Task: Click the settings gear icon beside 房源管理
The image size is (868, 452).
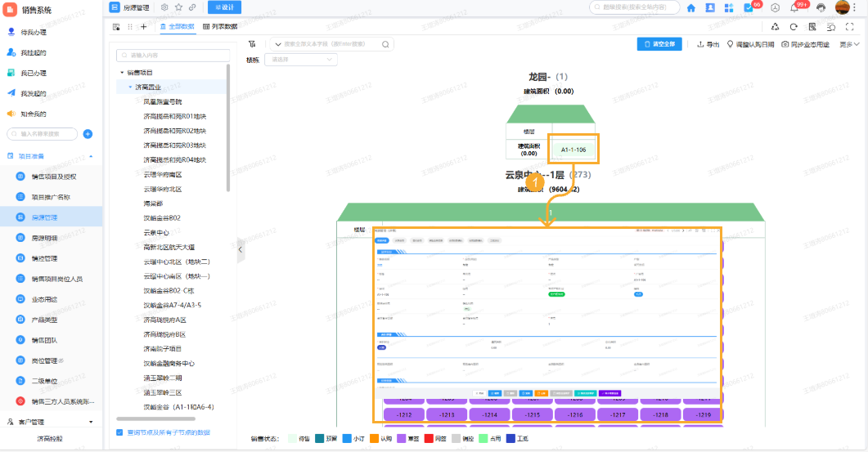Action: tap(164, 7)
